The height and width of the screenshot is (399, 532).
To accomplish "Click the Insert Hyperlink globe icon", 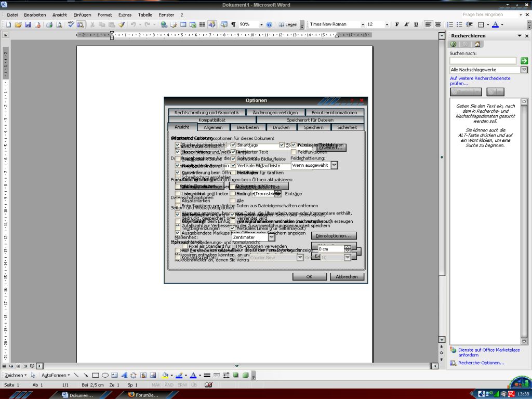I will point(164,24).
